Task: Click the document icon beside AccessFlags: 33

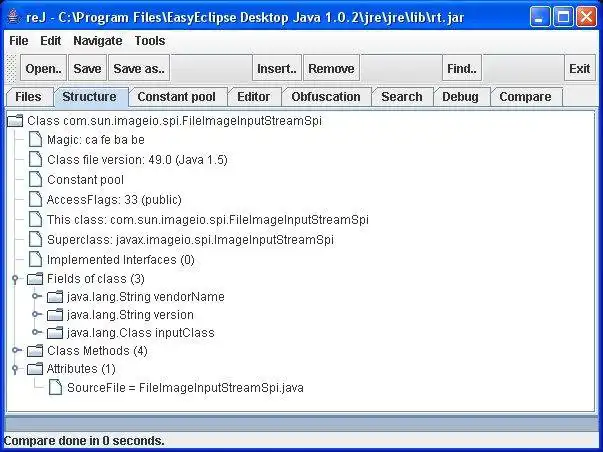Action: 35,199
